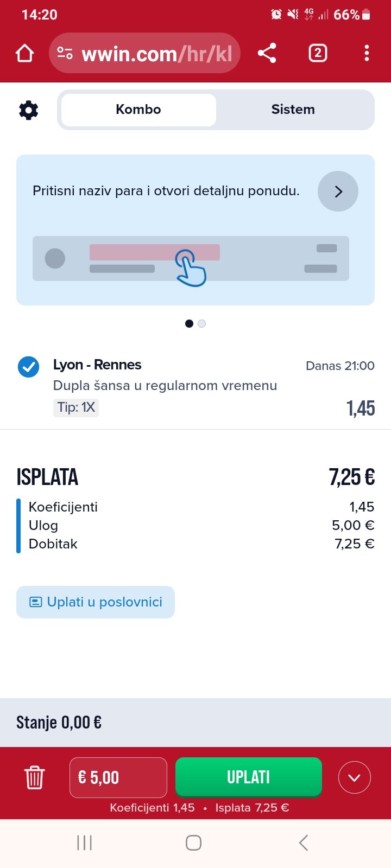Delete the bet slip with trash icon
This screenshot has width=391, height=868.
point(34,777)
